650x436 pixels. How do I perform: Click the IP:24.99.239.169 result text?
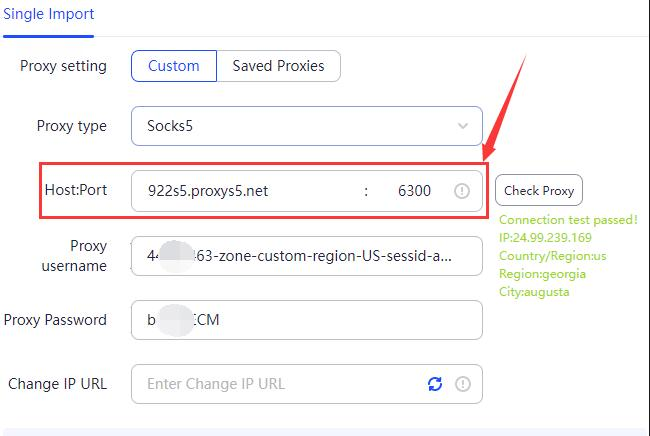546,238
